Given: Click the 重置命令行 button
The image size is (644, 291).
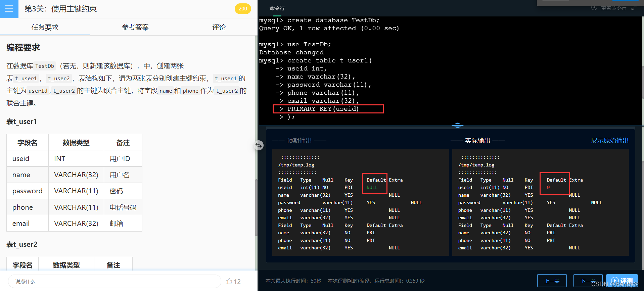Looking at the screenshot, I should (x=613, y=8).
